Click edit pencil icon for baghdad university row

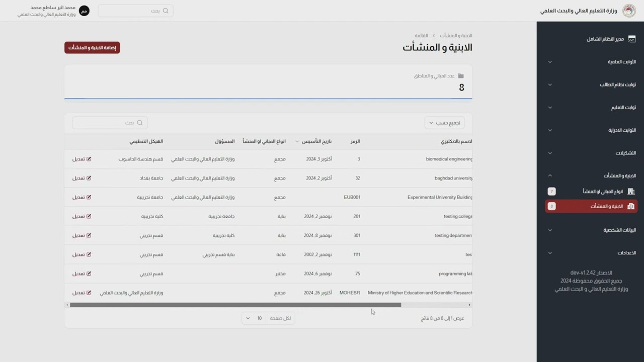tap(89, 178)
